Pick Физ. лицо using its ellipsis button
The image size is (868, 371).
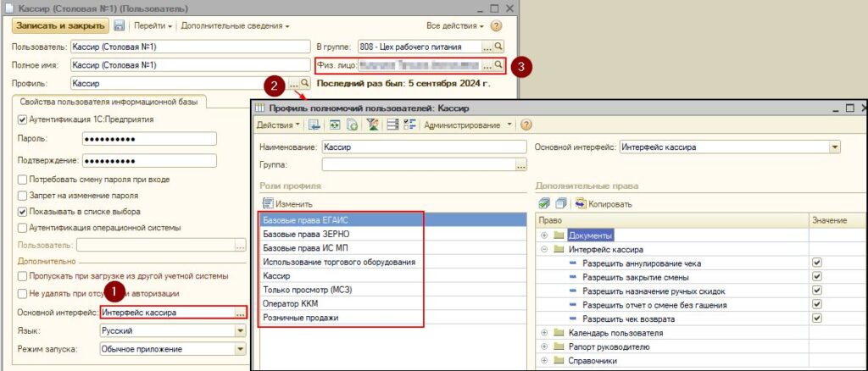(x=487, y=65)
